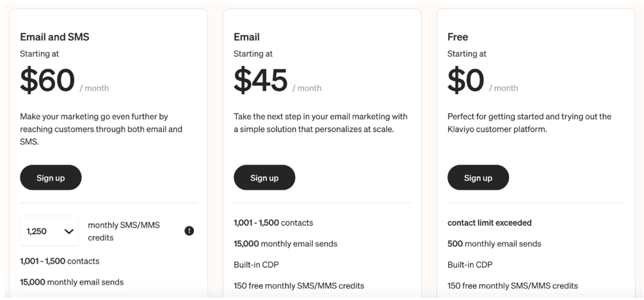Select the Email plan heading
644x300 pixels.
246,37
